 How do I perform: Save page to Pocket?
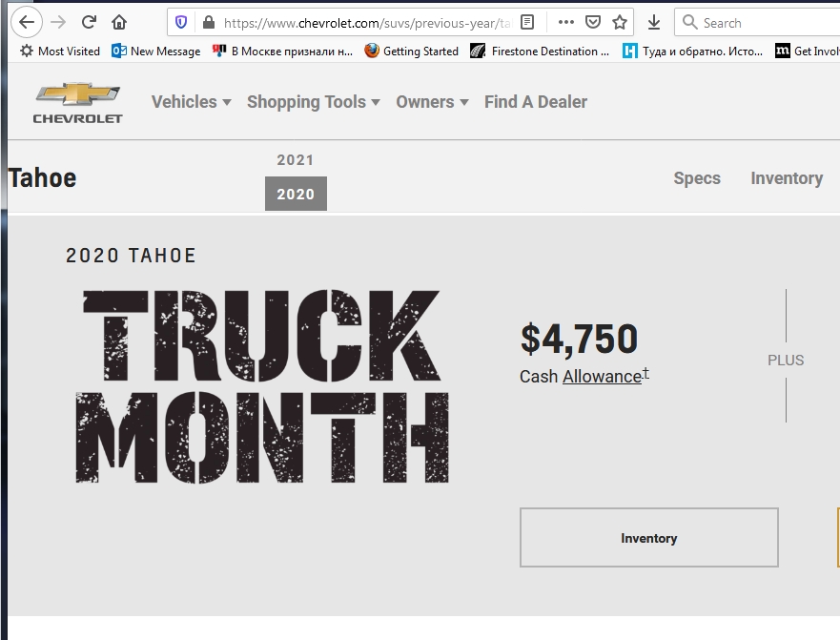(592, 23)
